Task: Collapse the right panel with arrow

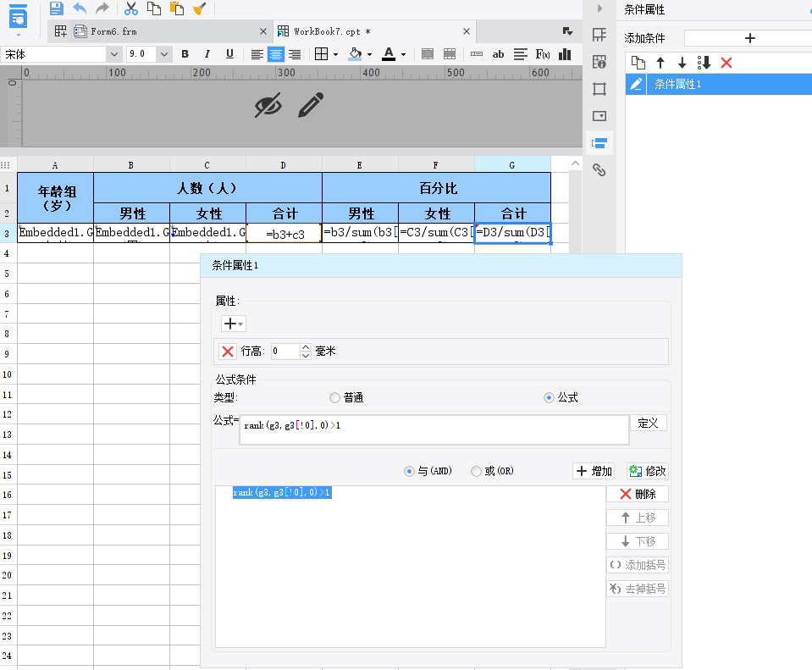Action: 599,8
